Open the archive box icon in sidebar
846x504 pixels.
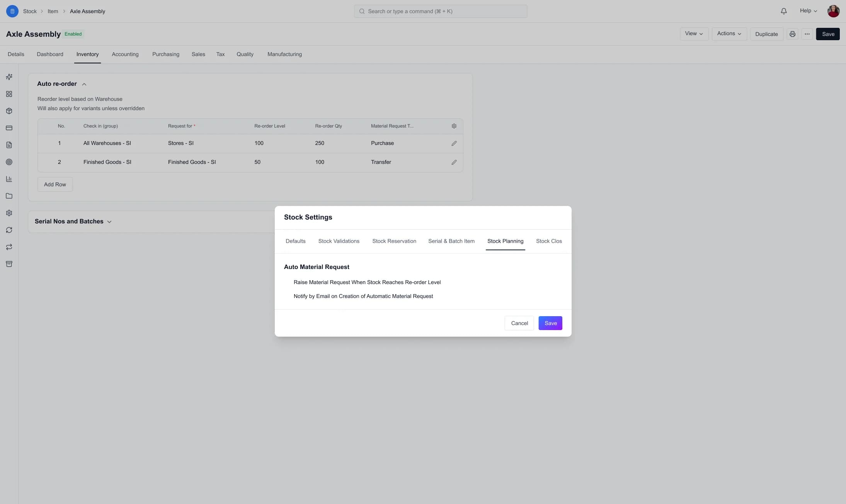[x=9, y=264]
